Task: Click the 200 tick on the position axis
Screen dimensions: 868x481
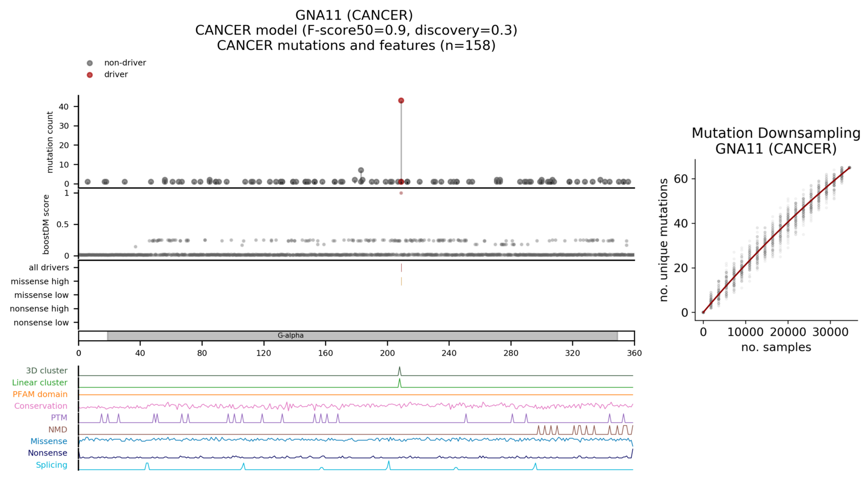Action: [x=387, y=353]
